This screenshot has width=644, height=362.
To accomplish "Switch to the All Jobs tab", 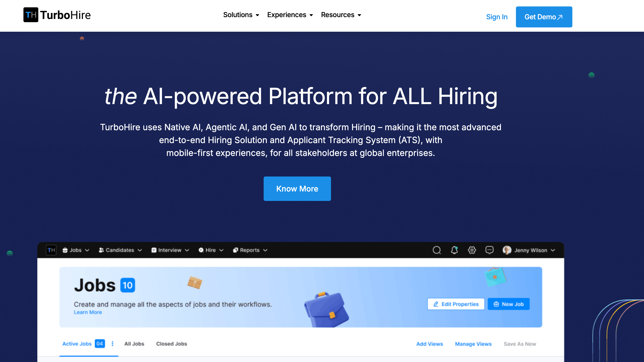I will click(134, 344).
